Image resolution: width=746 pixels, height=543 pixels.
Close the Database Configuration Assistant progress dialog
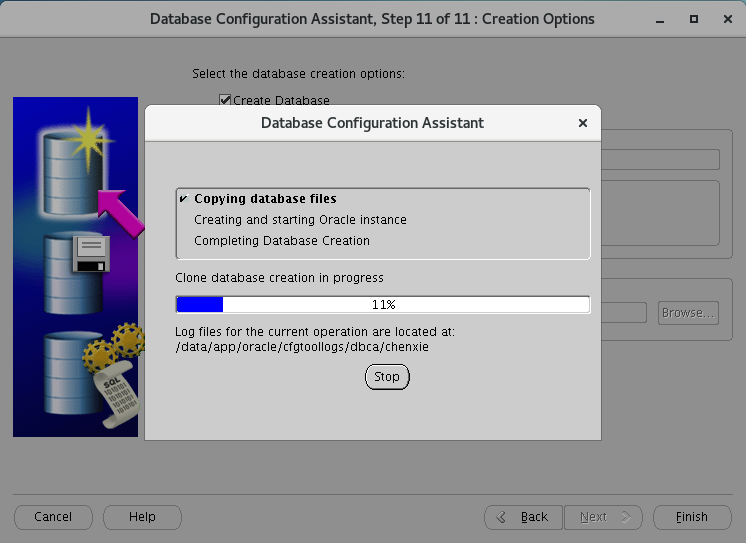coord(583,123)
